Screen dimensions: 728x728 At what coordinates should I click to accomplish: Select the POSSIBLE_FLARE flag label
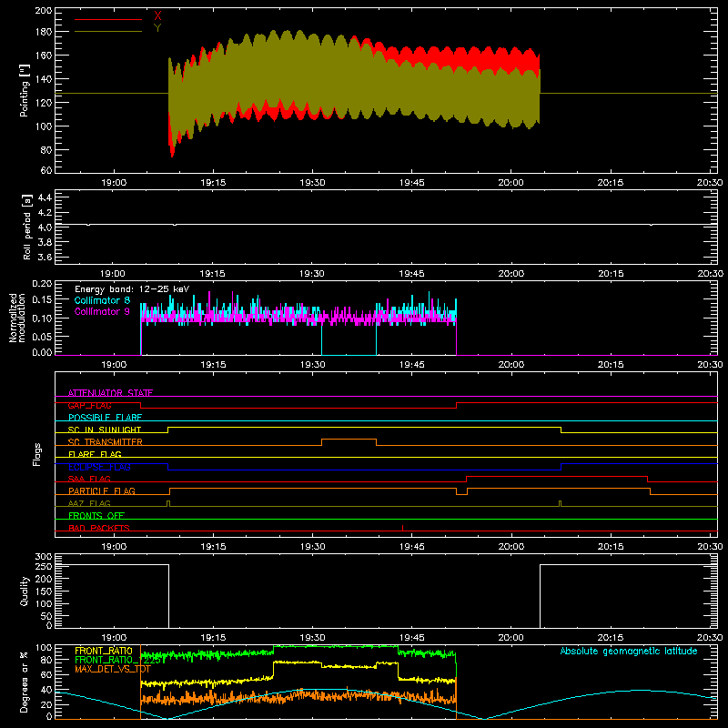tap(105, 418)
